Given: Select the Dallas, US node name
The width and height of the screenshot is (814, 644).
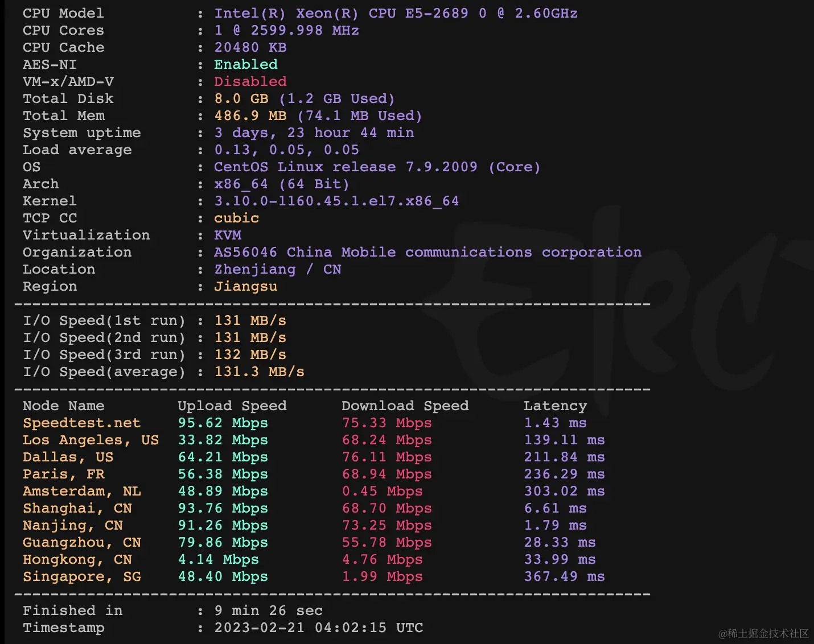Looking at the screenshot, I should tap(68, 457).
